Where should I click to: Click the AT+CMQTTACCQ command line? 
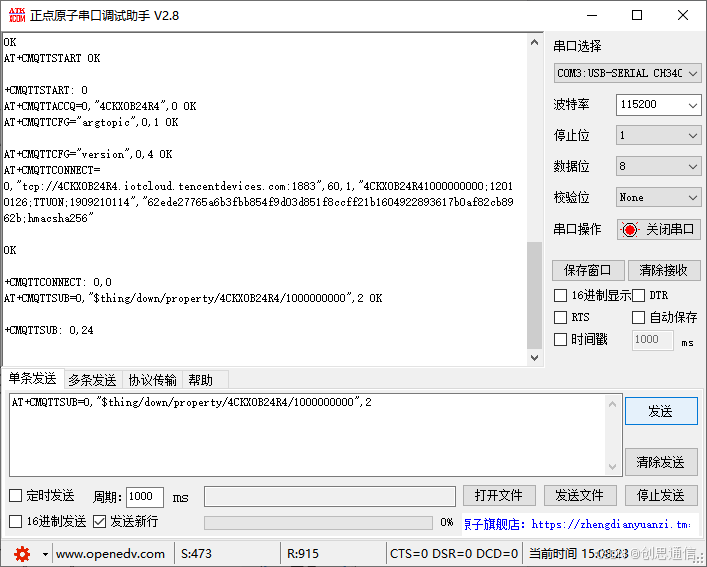[x=100, y=106]
